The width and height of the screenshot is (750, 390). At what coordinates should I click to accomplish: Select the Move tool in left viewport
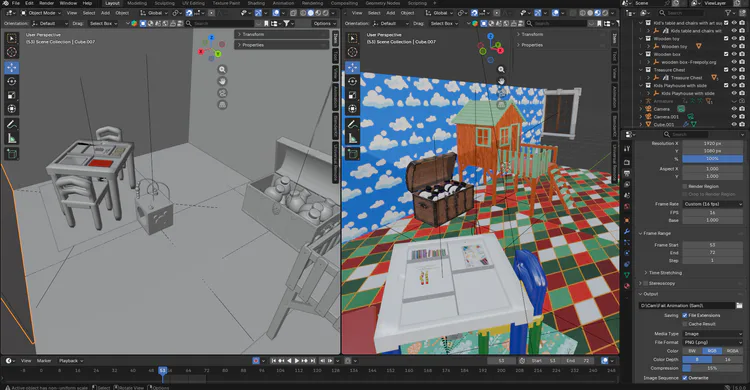click(x=12, y=67)
